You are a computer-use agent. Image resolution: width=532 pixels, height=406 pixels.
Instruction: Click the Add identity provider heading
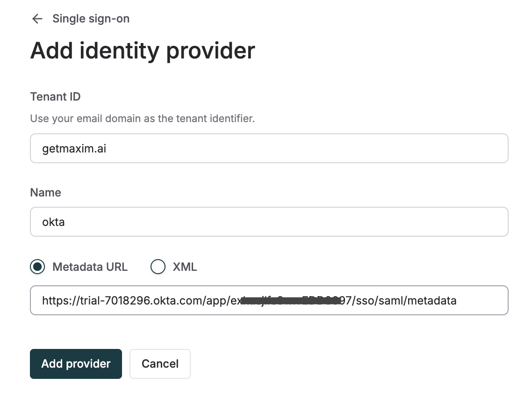click(x=142, y=51)
